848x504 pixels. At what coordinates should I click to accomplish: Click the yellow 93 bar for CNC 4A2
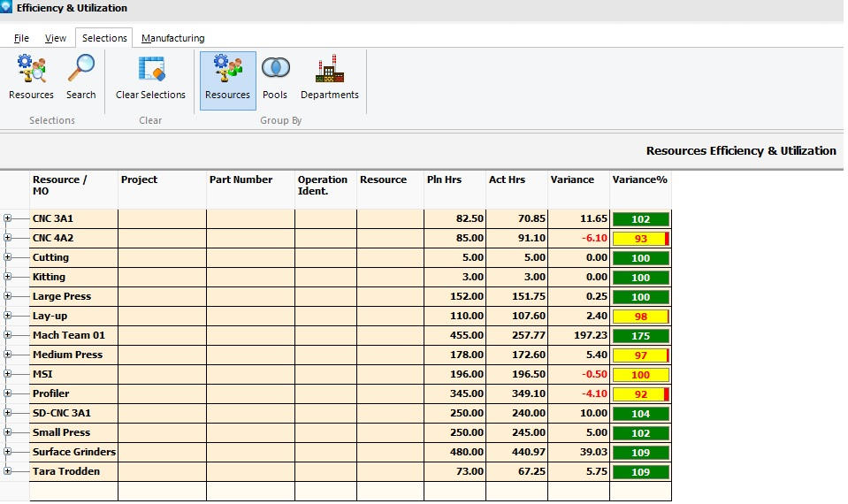click(x=641, y=239)
